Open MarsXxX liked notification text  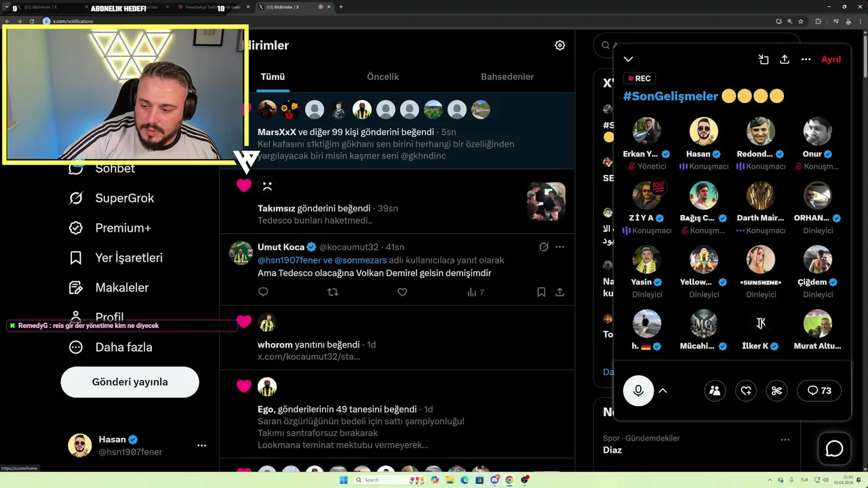coord(346,132)
